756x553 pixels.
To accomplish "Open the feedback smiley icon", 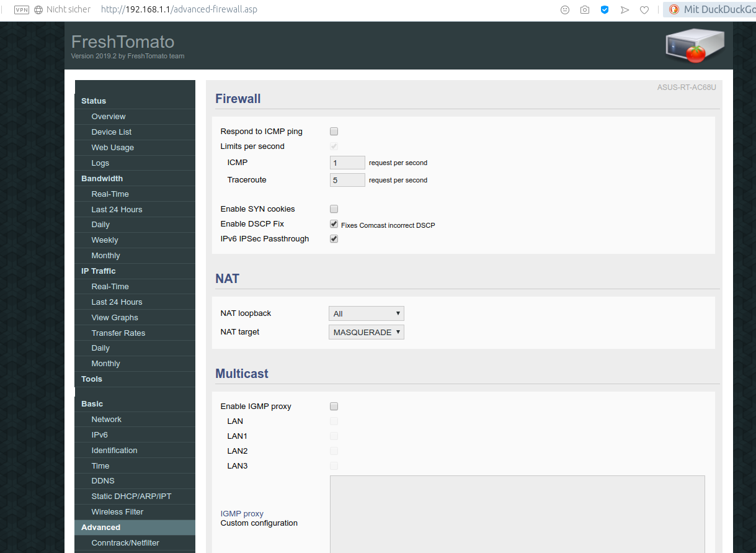I will pyautogui.click(x=564, y=9).
